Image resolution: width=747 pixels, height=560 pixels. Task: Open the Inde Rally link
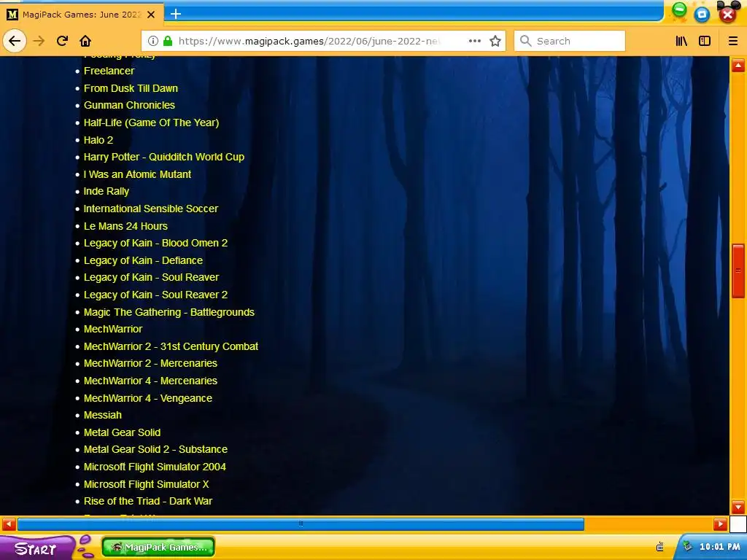[107, 192]
